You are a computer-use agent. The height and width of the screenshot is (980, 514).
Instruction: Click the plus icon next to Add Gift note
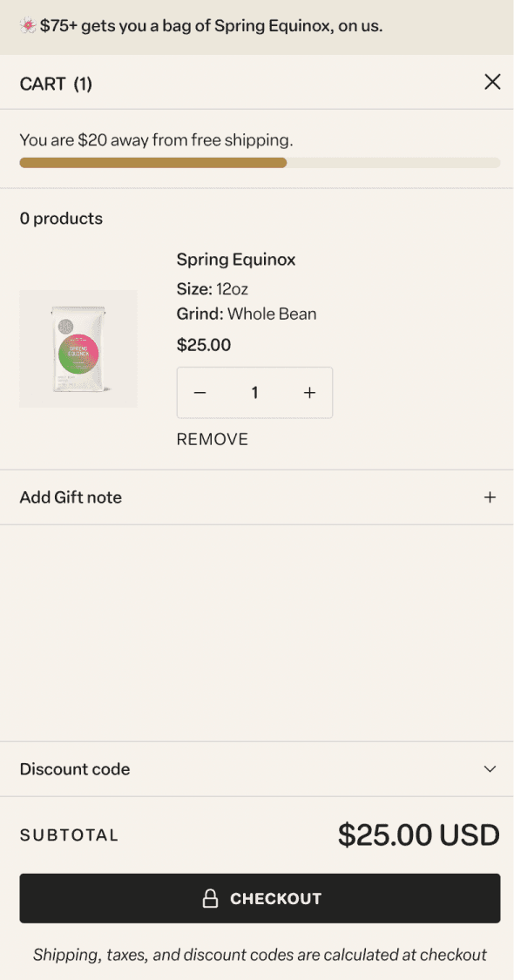(490, 497)
